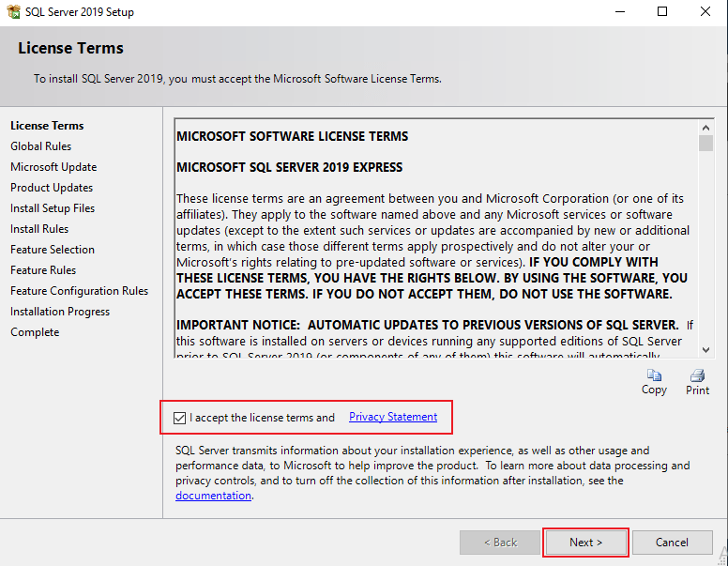Click the MICROSOFT SOFTWARE LICENSE TERMS heading
The width and height of the screenshot is (728, 566).
292,136
